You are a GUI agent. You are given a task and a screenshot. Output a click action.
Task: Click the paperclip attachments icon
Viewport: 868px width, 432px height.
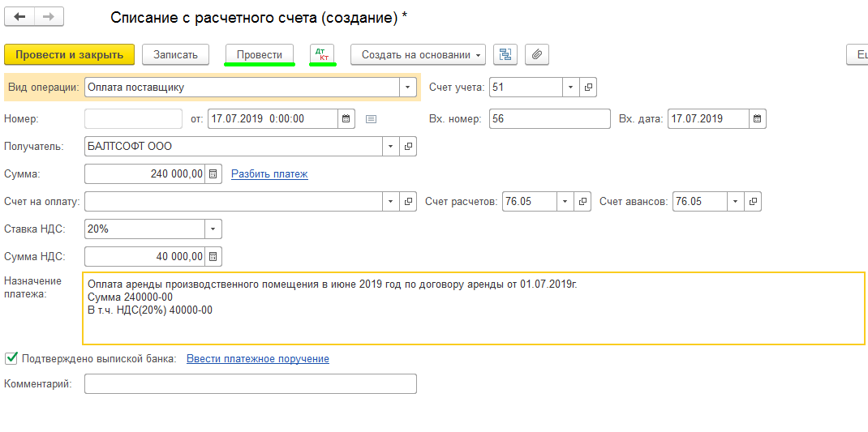click(537, 54)
